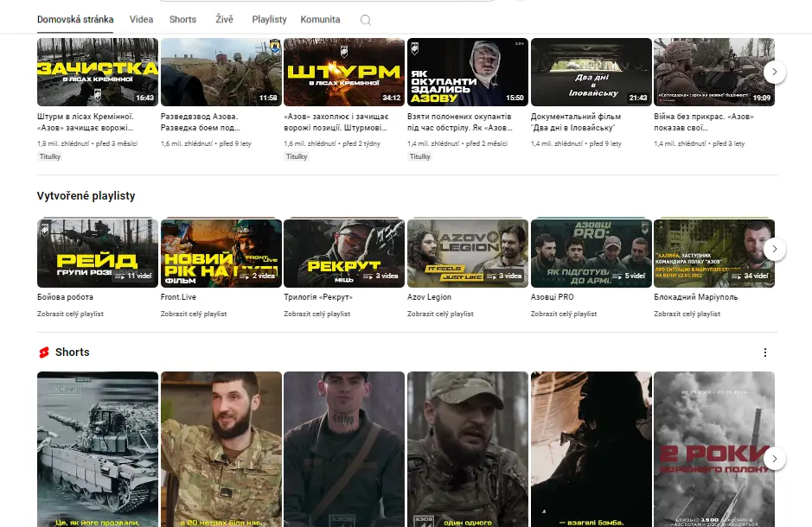Show next Shorts with the arrow button
Screen dimensions: 812x527
[x=774, y=459]
